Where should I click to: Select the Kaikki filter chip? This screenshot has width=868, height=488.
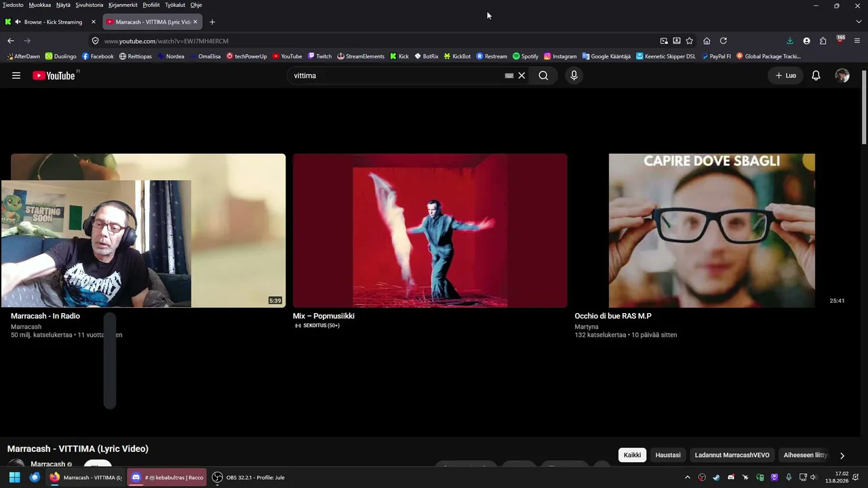coord(632,455)
